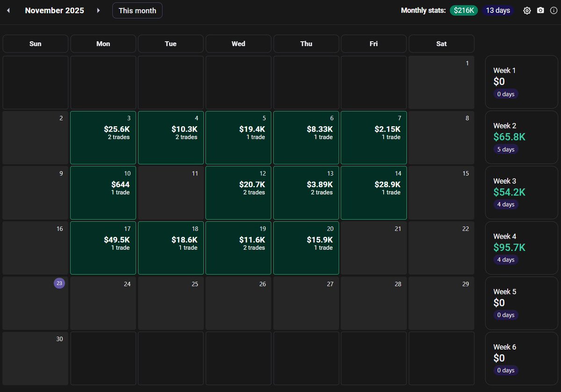
Task: Select the empty November 22 cell
Action: (x=441, y=248)
